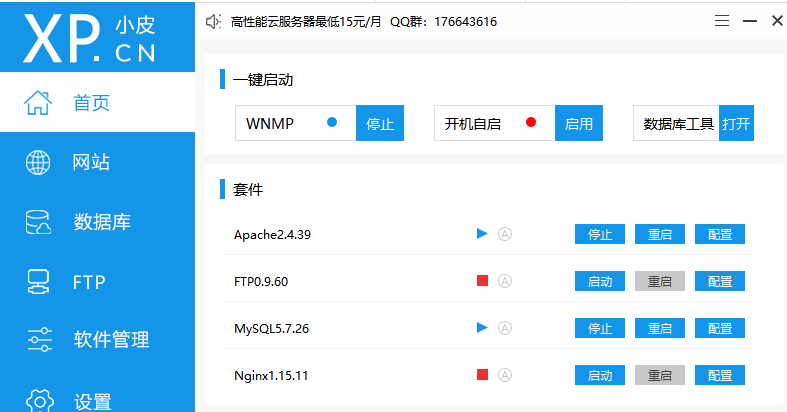Start Nginx1.15.11 service

coord(600,375)
